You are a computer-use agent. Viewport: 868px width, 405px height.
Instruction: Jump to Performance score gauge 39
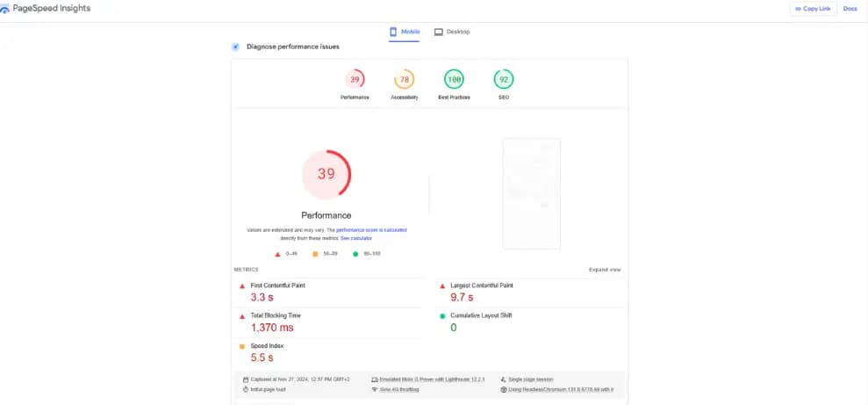(355, 80)
